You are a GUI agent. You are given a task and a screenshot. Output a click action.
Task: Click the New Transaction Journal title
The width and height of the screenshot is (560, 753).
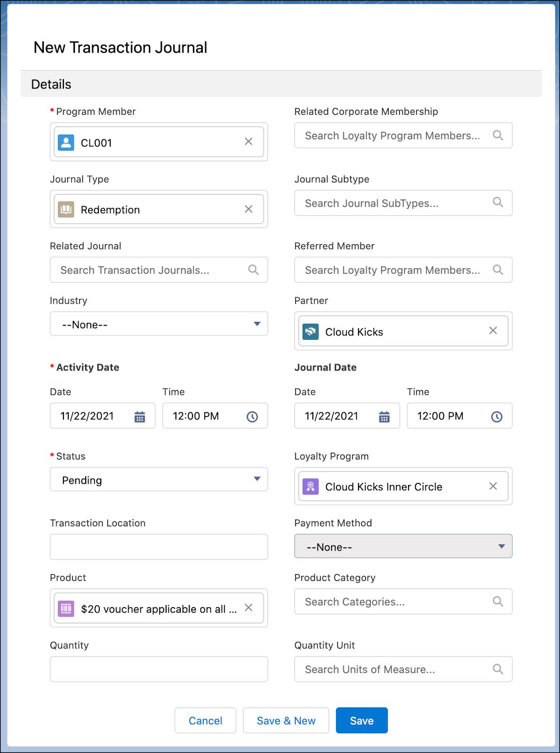[x=120, y=48]
